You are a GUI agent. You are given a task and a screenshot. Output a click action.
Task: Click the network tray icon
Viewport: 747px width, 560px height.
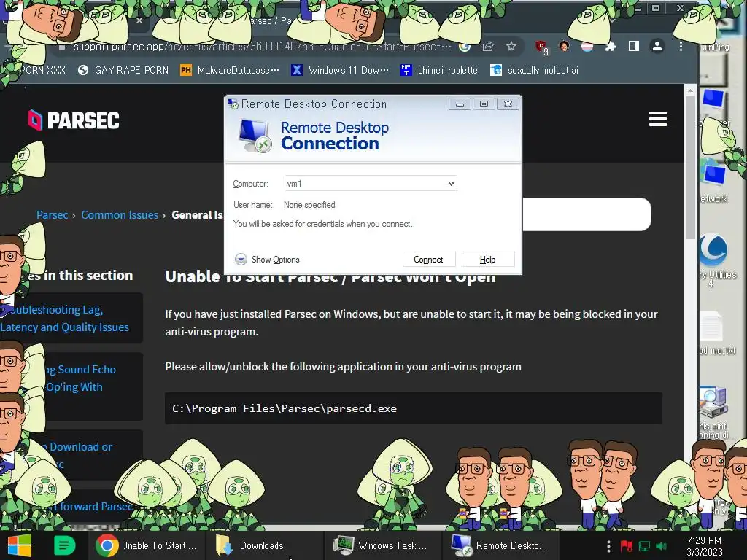(x=644, y=546)
